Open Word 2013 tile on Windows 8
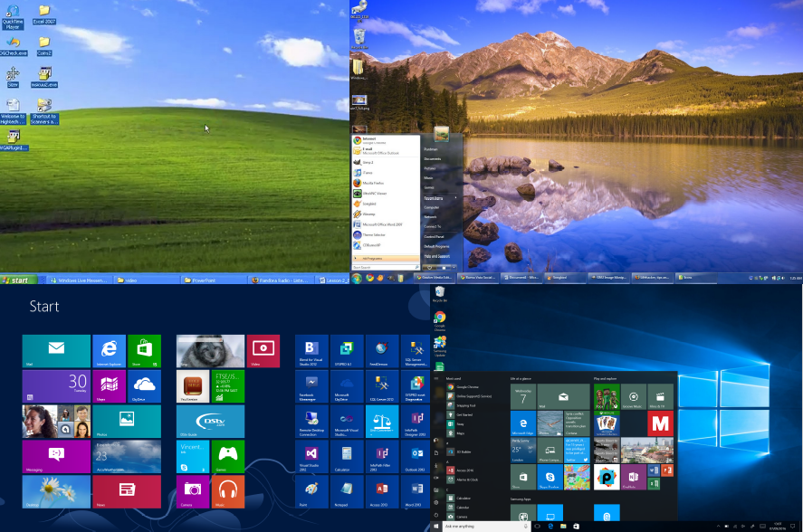Screen dimensions: 803x532 click(x=415, y=491)
